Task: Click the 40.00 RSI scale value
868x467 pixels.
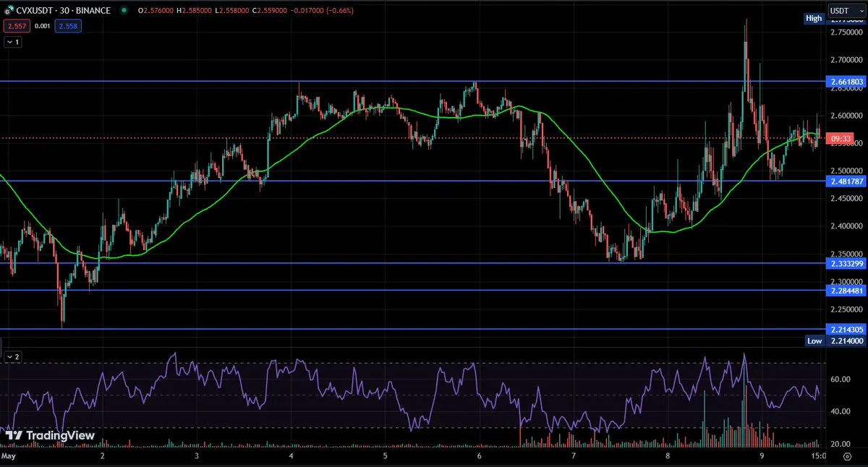Action: click(840, 411)
